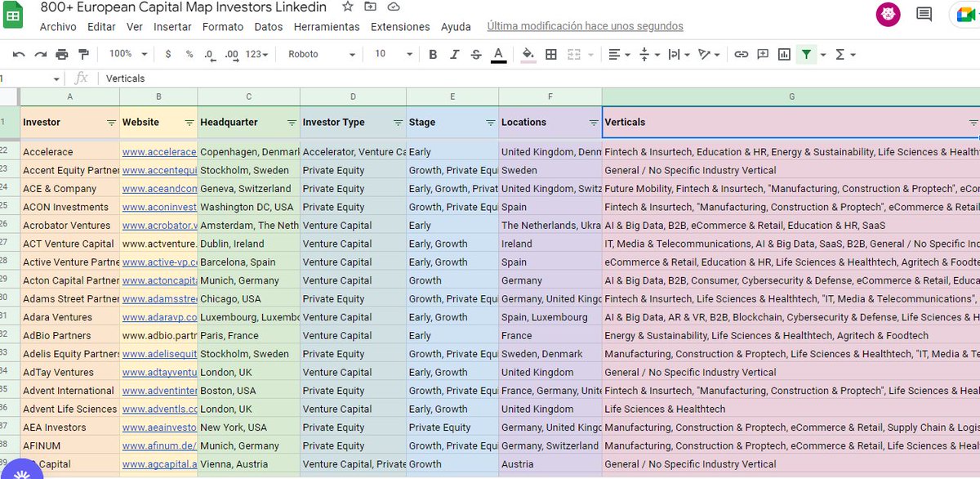Click the undo arrow icon
This screenshot has width=980, height=479.
(x=19, y=55)
